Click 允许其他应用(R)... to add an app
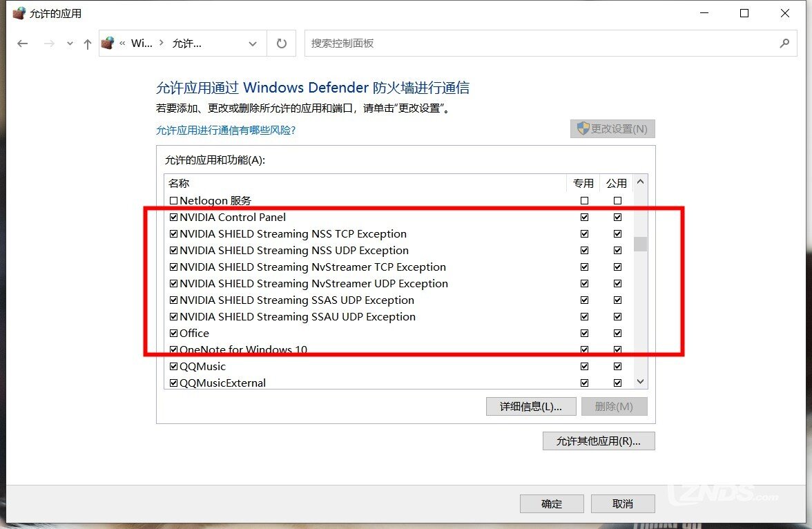Image resolution: width=812 pixels, height=529 pixels. [x=599, y=441]
